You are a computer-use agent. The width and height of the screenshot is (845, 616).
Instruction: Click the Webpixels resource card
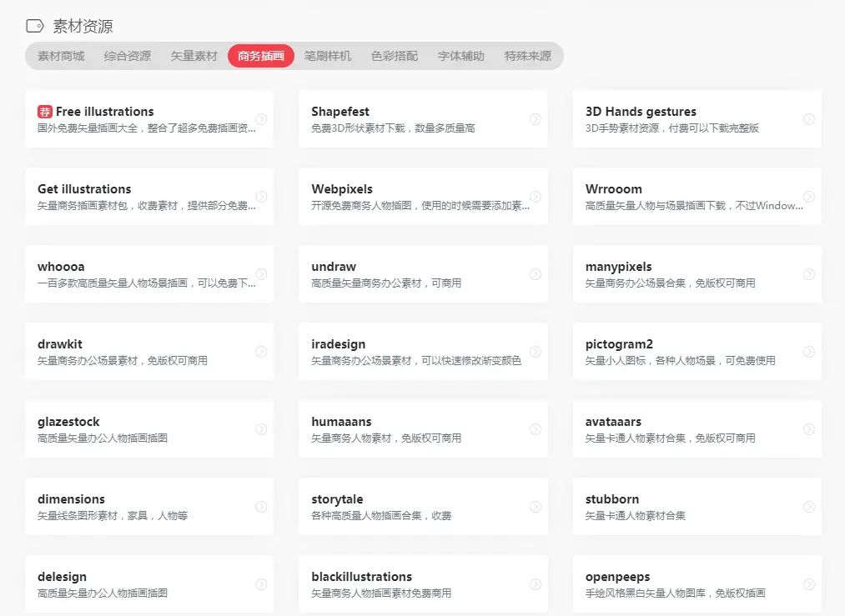(x=424, y=196)
